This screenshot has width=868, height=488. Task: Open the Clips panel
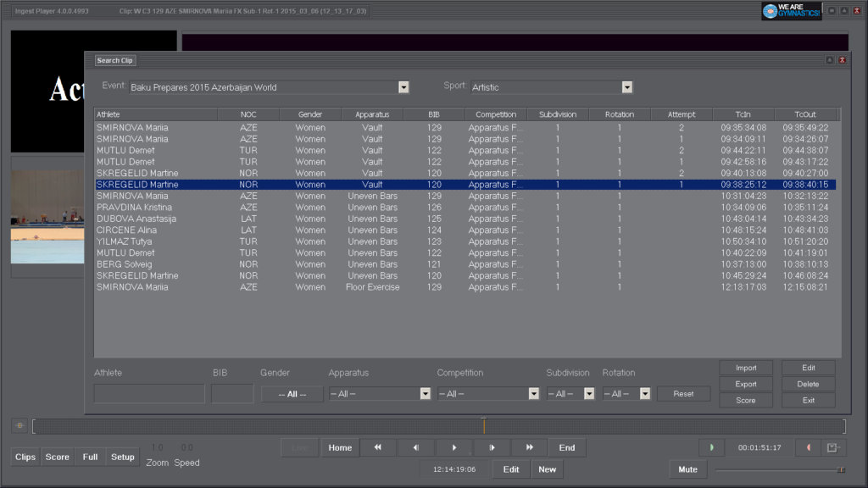[25, 457]
